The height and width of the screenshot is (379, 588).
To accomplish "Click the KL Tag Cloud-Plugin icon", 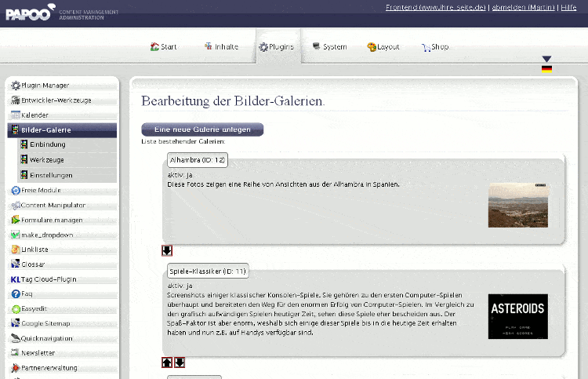I will pyautogui.click(x=16, y=279).
